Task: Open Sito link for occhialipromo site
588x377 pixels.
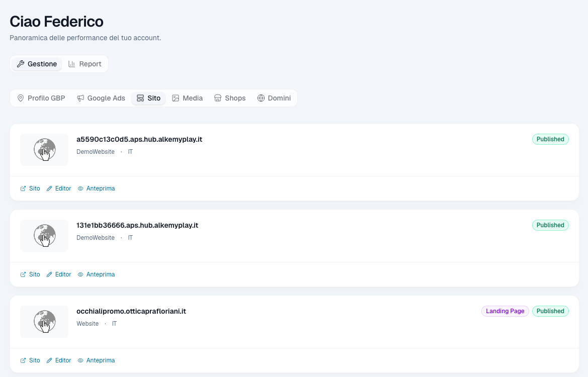Action: pyautogui.click(x=30, y=360)
